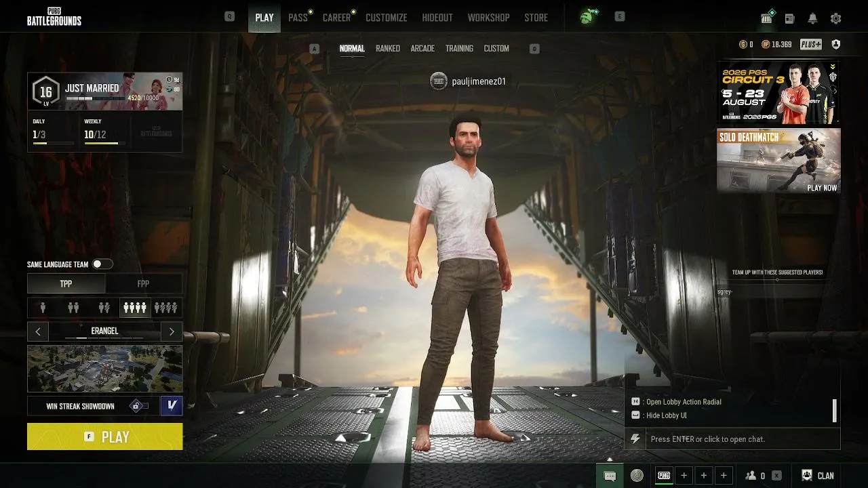
Task: Open the HIDEOUT tab
Action: coord(437,18)
